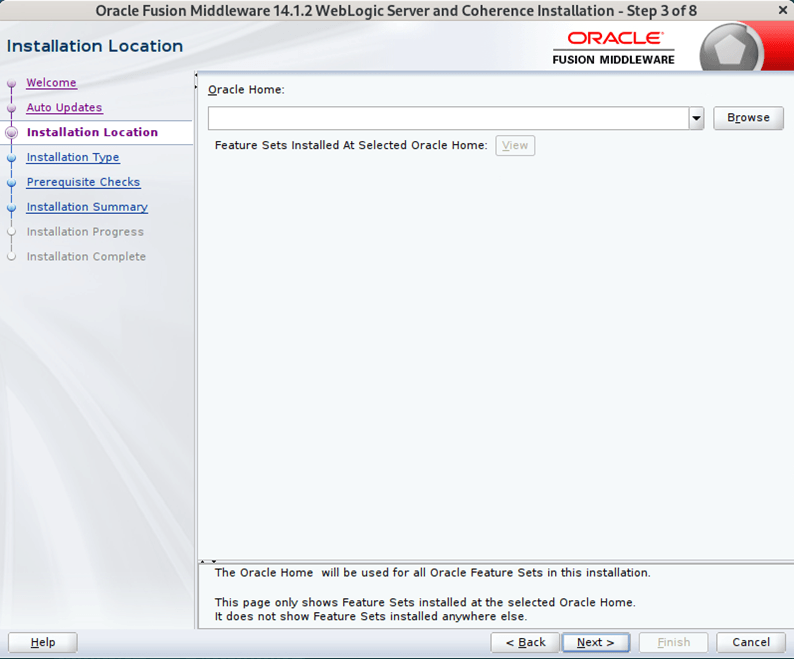Click 'Feature Sets Installed At Selected Oracle Home' label
The width and height of the screenshot is (794, 659).
pos(351,145)
